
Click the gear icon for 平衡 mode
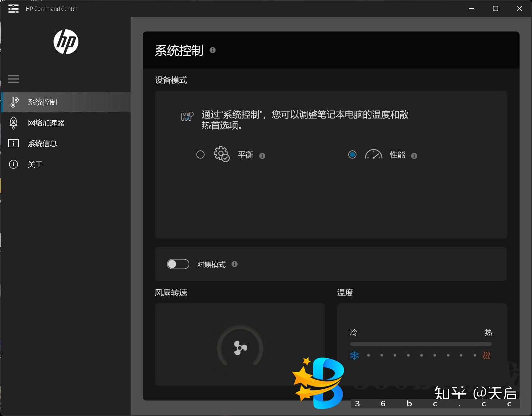[x=221, y=154]
